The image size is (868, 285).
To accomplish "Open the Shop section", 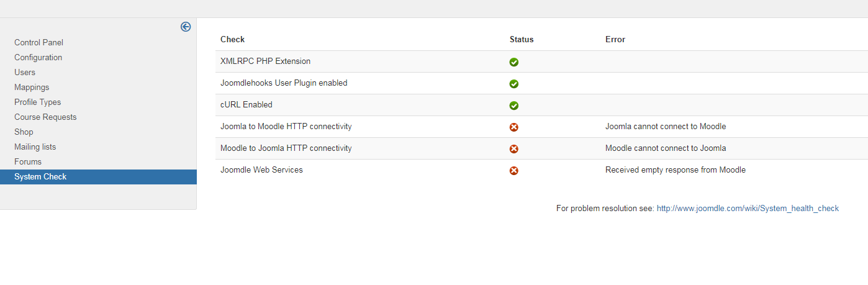I will pos(24,132).
